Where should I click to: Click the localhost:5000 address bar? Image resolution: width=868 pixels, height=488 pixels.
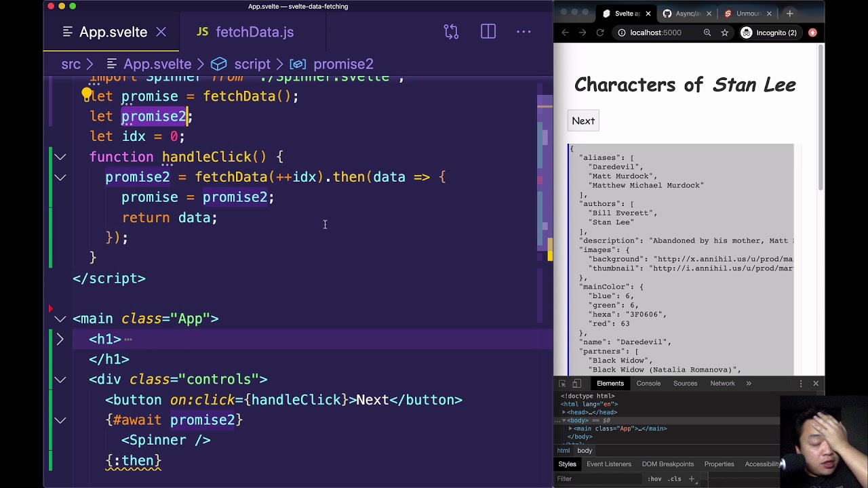coord(656,33)
